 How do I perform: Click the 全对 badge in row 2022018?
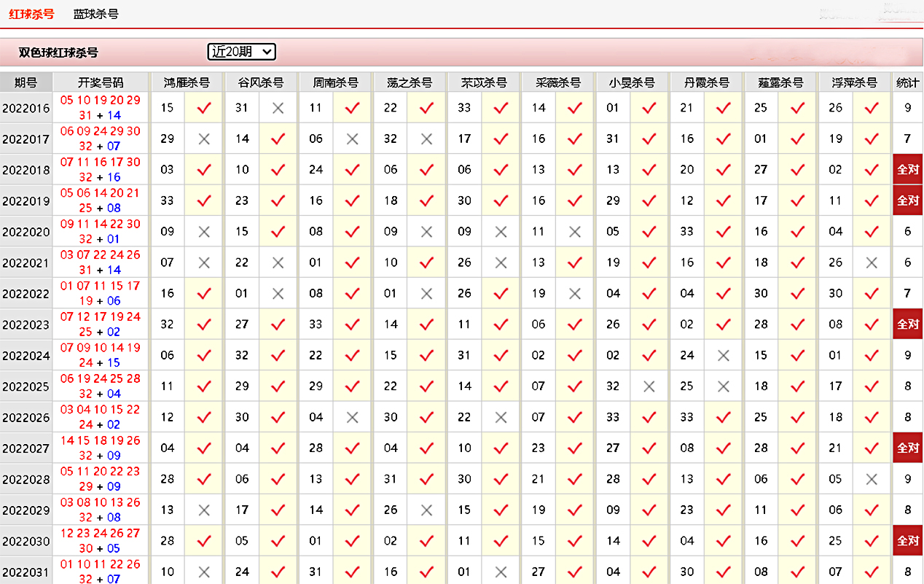point(908,170)
